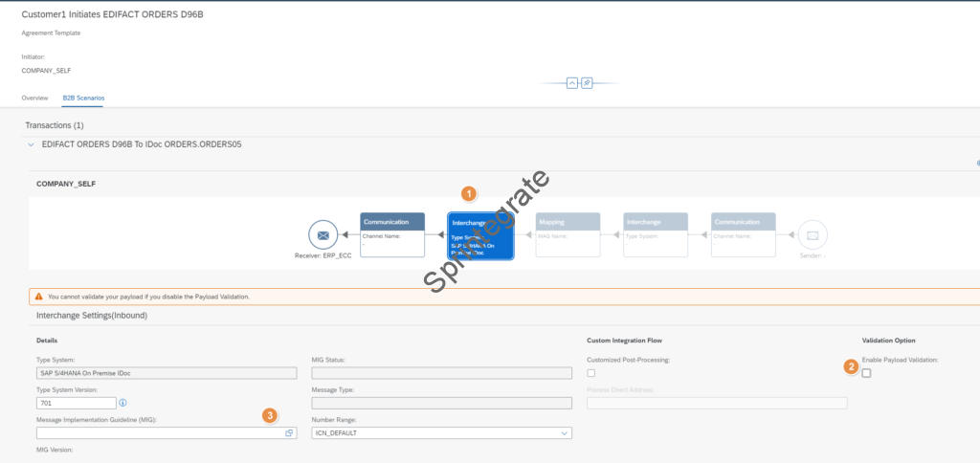980x463 pixels.
Task: Enable the Payload Validation checkbox
Action: click(x=866, y=373)
